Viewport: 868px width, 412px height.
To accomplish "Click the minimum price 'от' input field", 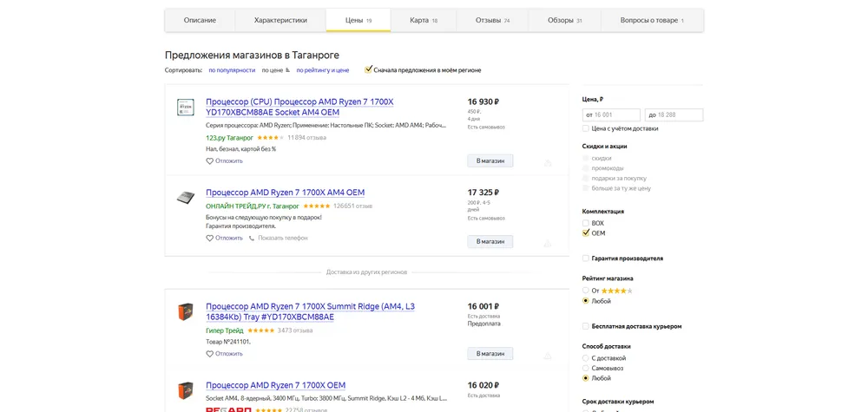I will [612, 114].
